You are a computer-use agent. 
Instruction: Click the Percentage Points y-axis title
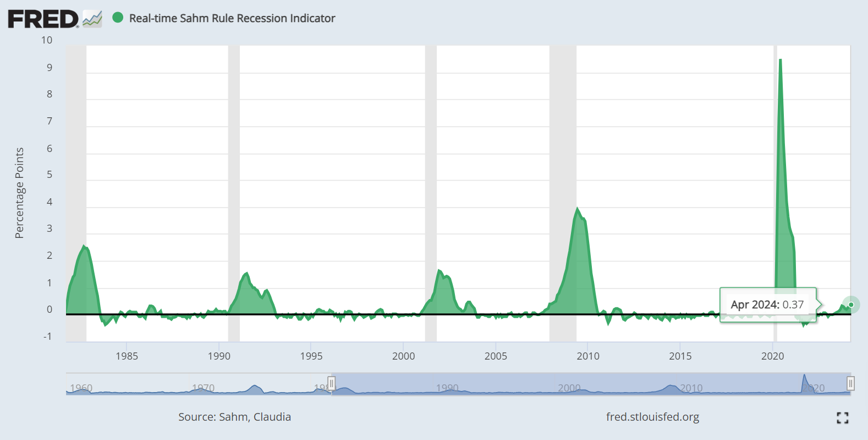click(19, 193)
